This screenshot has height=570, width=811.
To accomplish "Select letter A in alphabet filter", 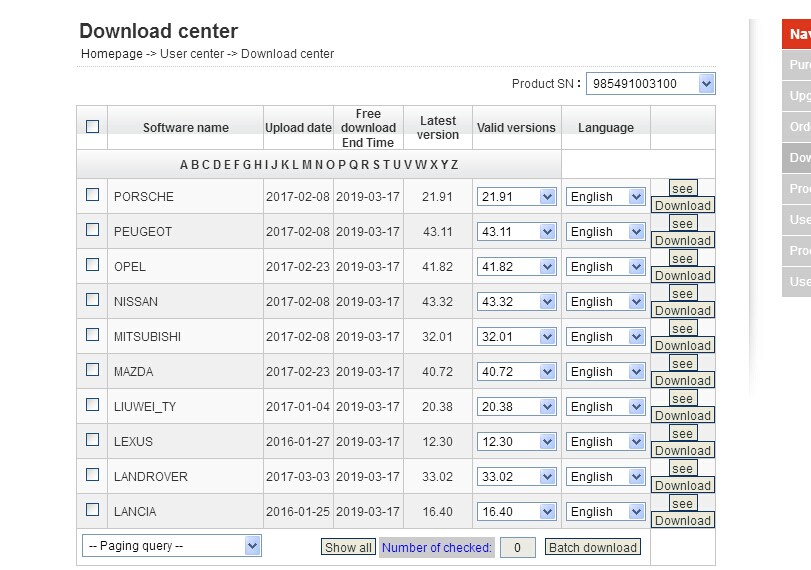I will click(184, 165).
